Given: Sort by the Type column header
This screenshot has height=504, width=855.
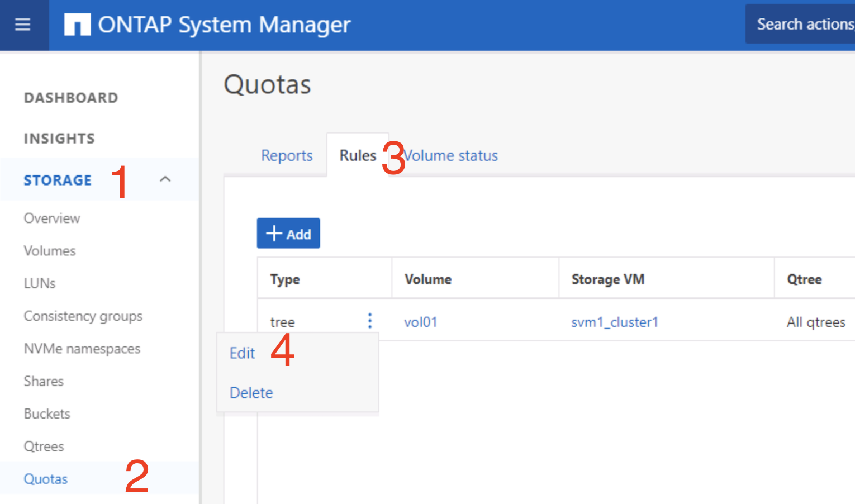Looking at the screenshot, I should point(285,279).
